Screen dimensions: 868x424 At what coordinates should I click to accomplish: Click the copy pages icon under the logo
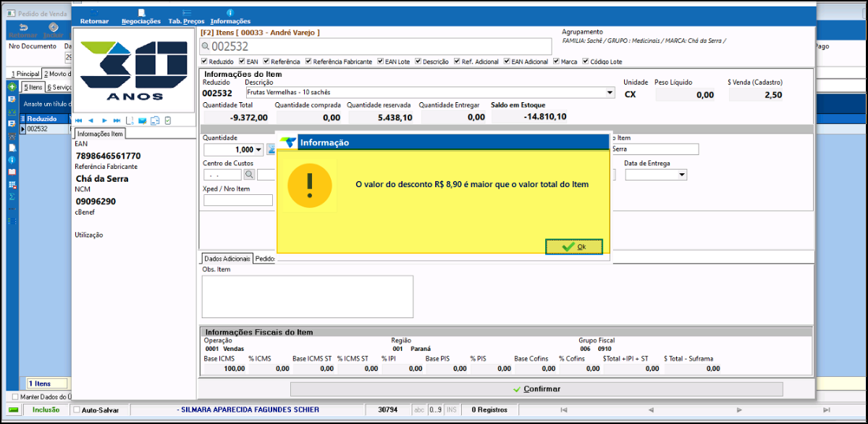[x=155, y=120]
